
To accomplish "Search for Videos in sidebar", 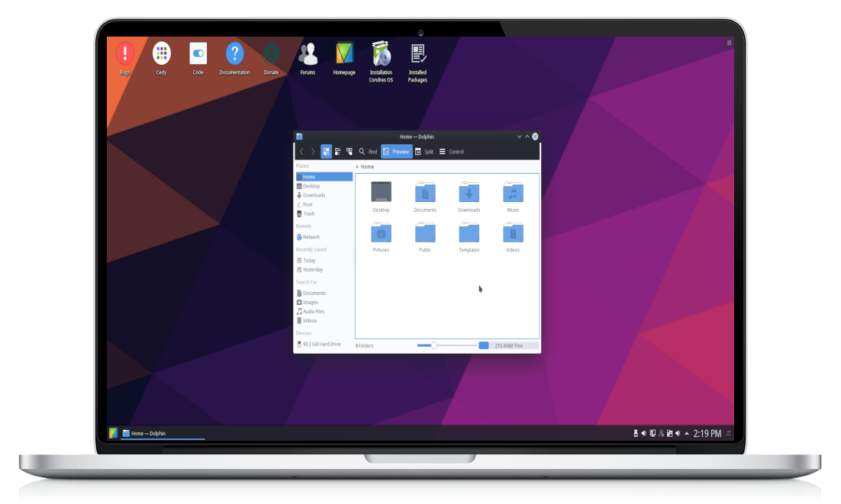I will [324, 320].
